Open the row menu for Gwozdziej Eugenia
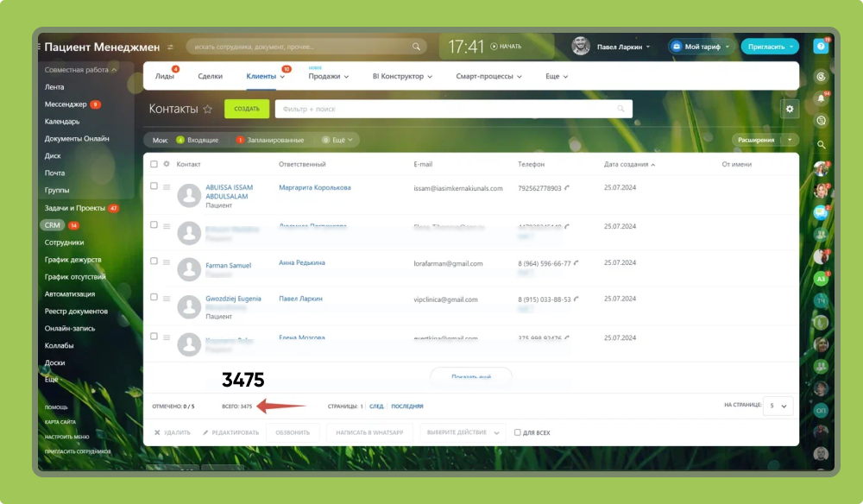This screenshot has width=863, height=504. [x=167, y=299]
